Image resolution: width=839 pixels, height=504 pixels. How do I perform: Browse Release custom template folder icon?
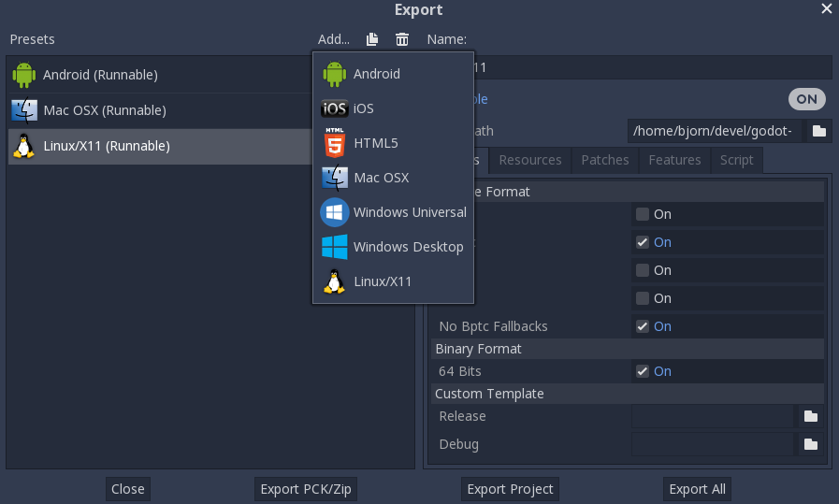(811, 416)
